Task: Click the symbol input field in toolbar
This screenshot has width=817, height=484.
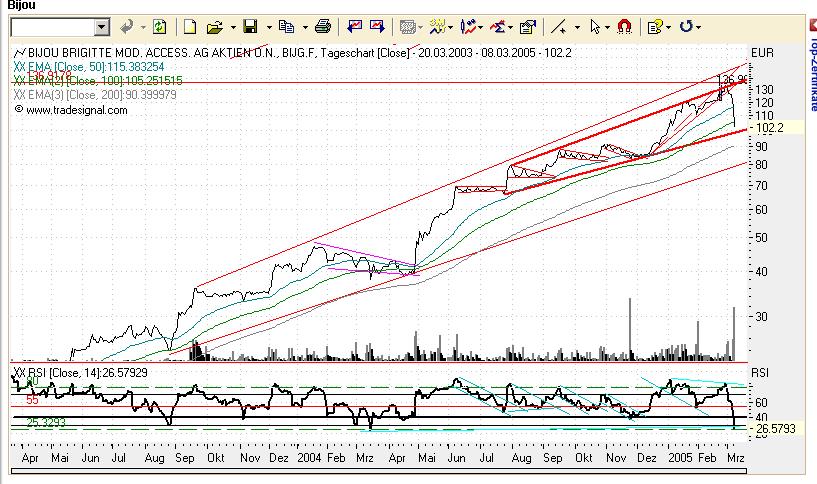Action: [x=53, y=27]
